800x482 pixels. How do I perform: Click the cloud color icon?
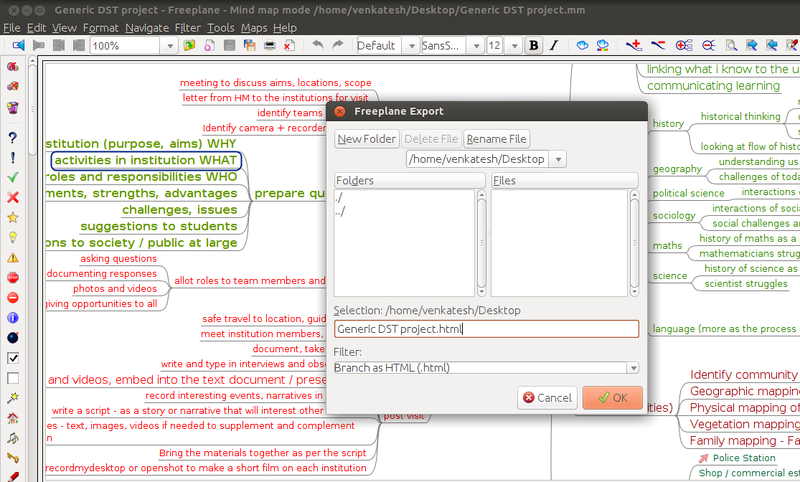(x=603, y=45)
